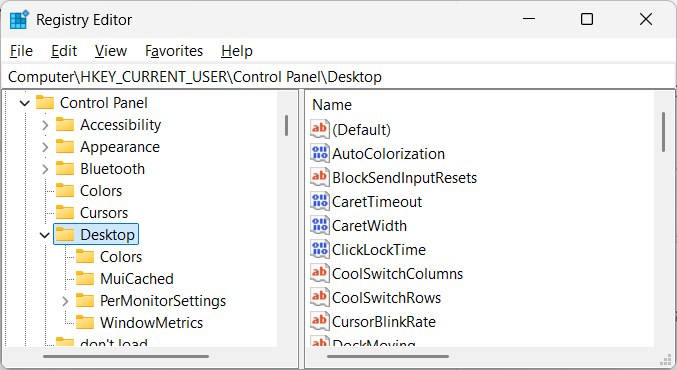Screen dimensions: 677x370
Task: Open the View menu
Action: 111,51
